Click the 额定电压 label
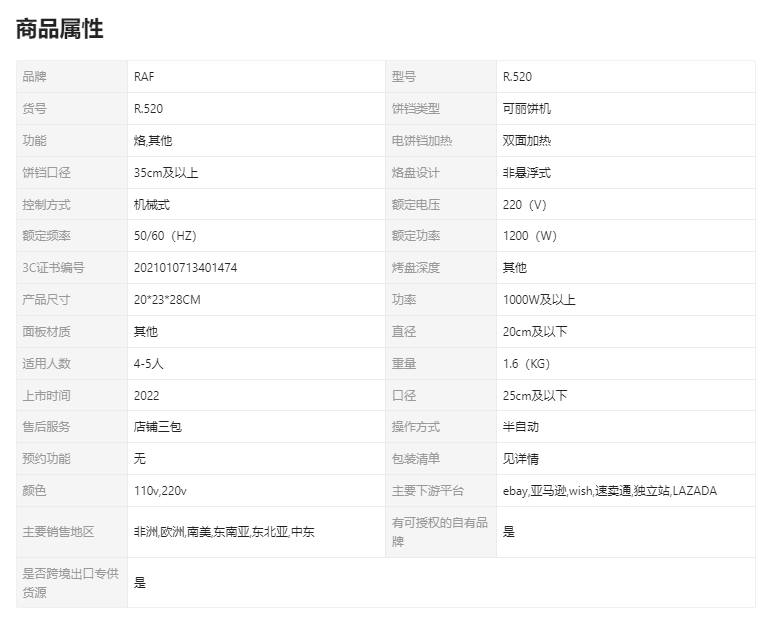The image size is (771, 619). (x=415, y=205)
